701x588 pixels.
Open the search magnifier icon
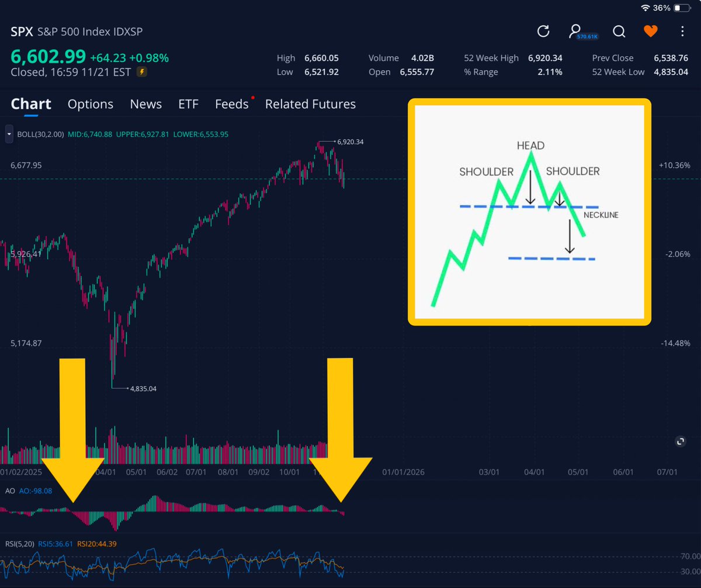tap(619, 31)
